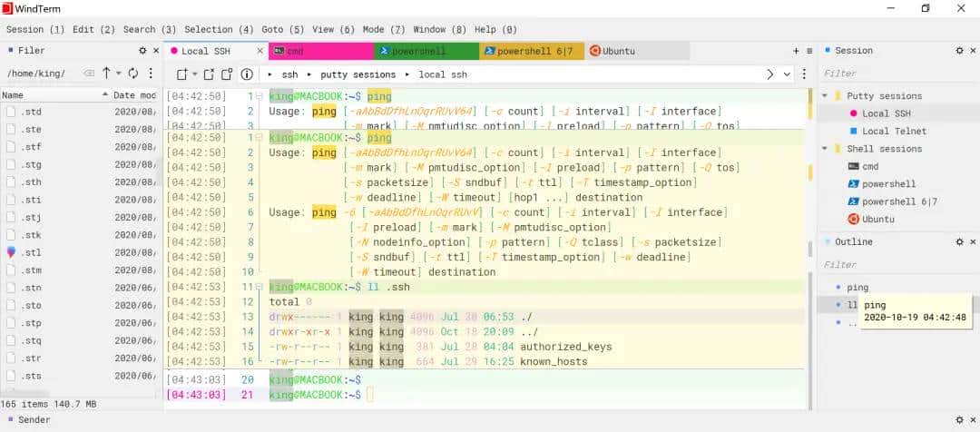Viewport: 980px width, 432px height.
Task: Collapse the fold marker at line 11
Action: tap(260, 286)
